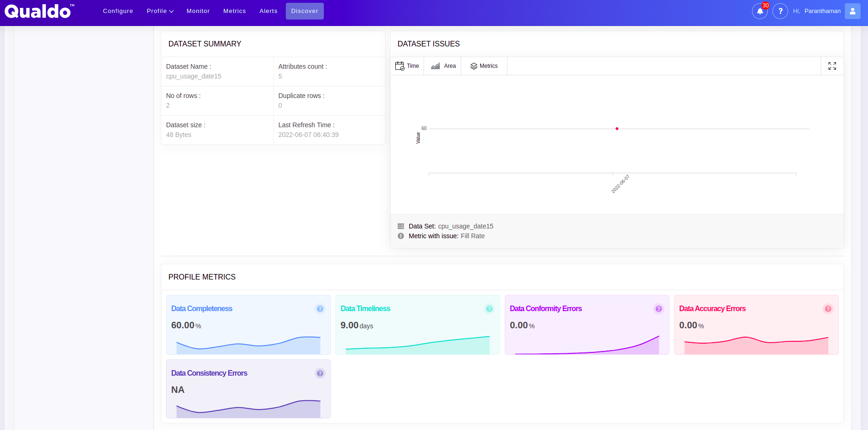
Task: Click the Data Timeliness help icon
Action: (x=489, y=309)
